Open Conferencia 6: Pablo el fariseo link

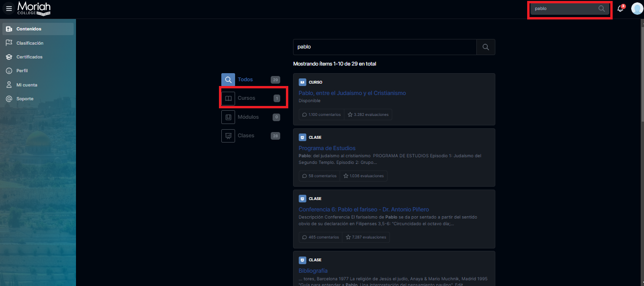coord(363,210)
